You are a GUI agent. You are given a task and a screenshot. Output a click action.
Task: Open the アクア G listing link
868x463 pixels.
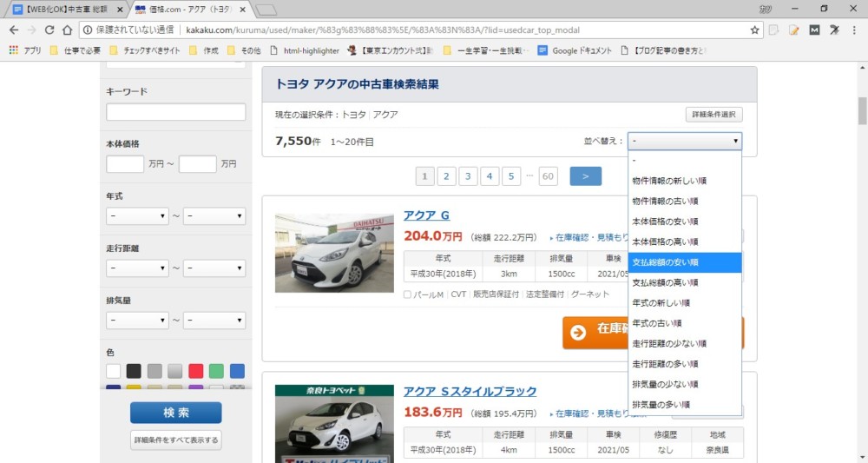426,215
